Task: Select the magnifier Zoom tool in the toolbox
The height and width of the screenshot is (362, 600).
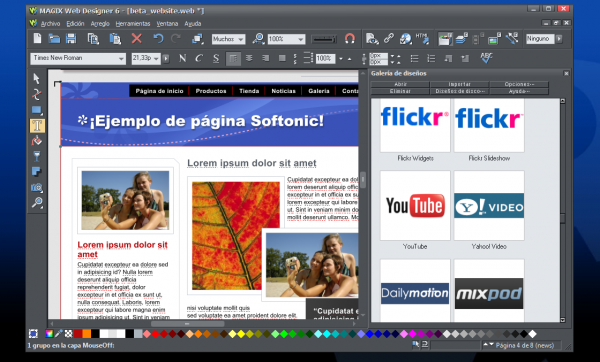Action: [x=37, y=202]
